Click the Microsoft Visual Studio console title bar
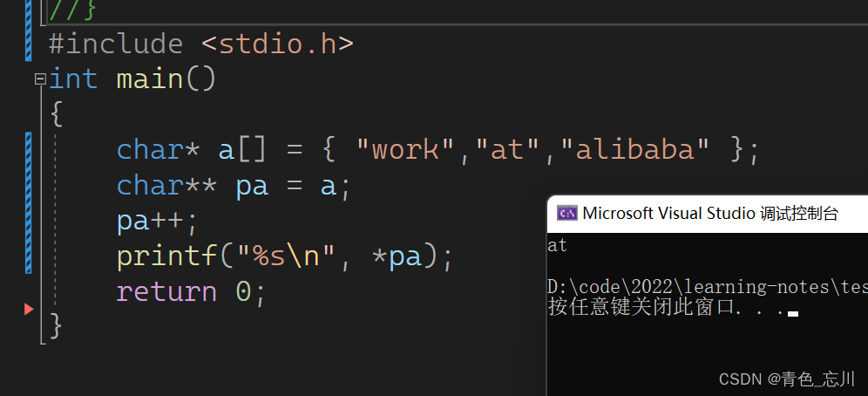This screenshot has width=868, height=396. [x=710, y=213]
